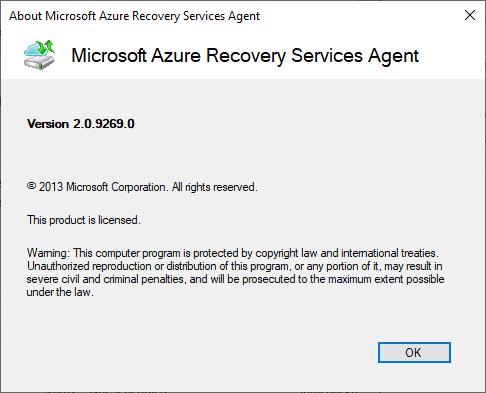
Task: Click the under the law text
Action: (60, 292)
